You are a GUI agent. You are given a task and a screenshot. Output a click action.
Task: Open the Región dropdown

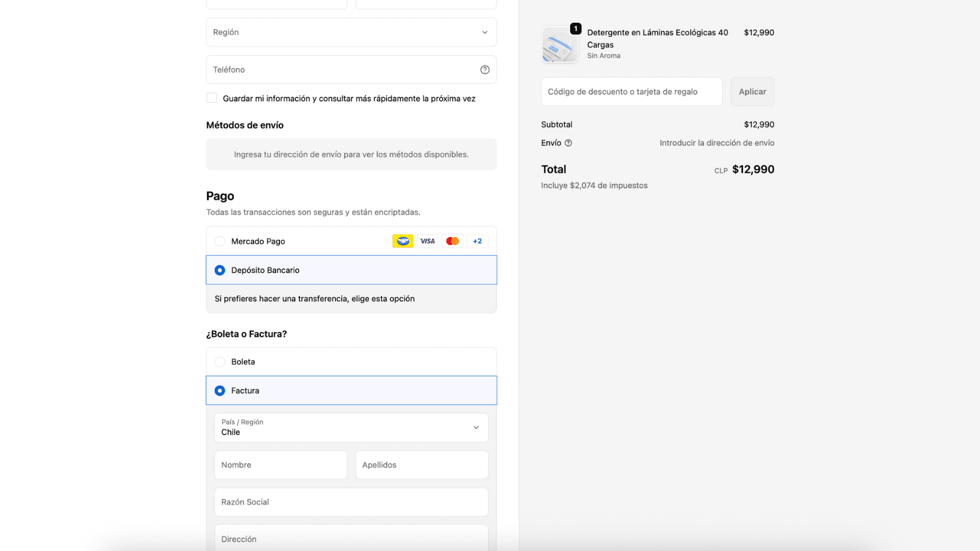(351, 32)
